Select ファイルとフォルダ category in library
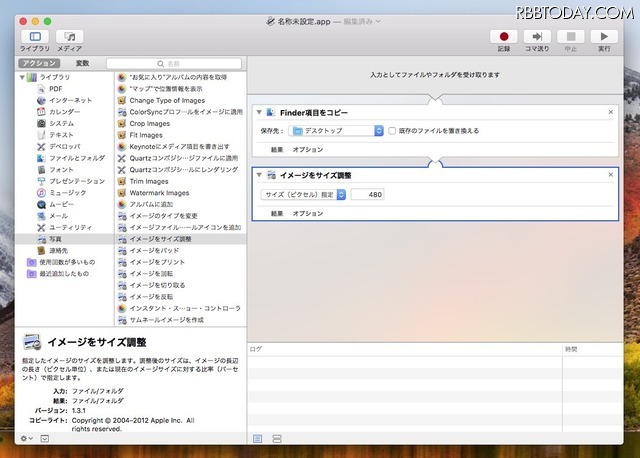This screenshot has width=640, height=458. (77, 158)
